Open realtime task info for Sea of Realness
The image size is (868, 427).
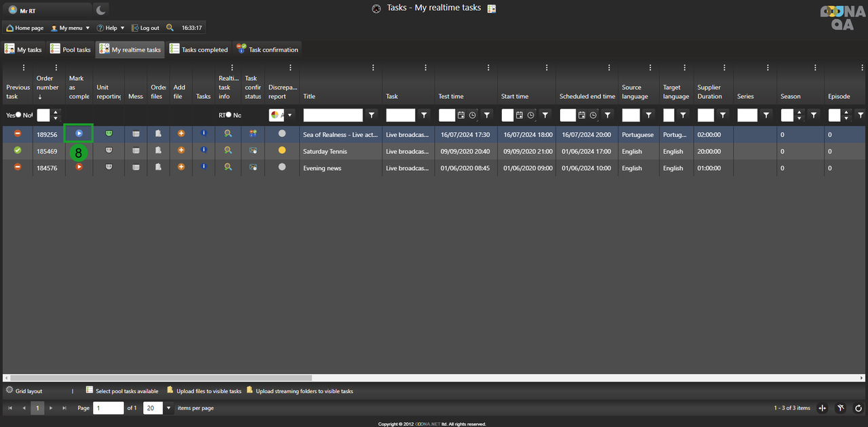229,134
